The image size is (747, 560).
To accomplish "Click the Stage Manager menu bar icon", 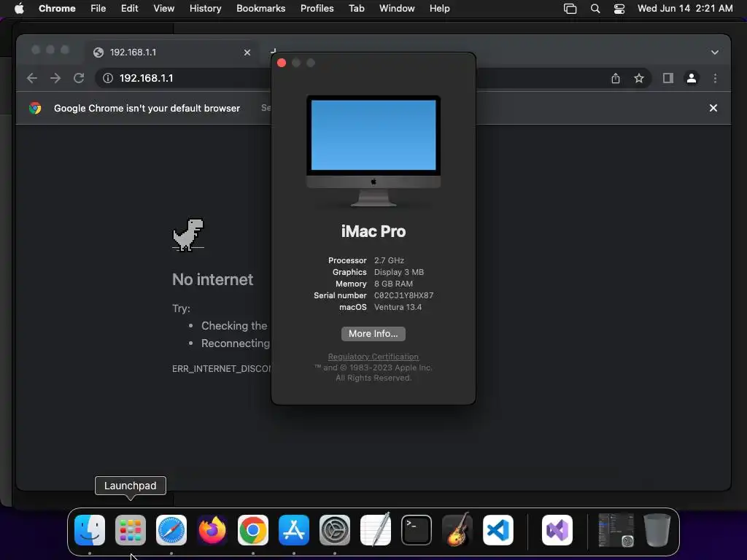I will (570, 9).
